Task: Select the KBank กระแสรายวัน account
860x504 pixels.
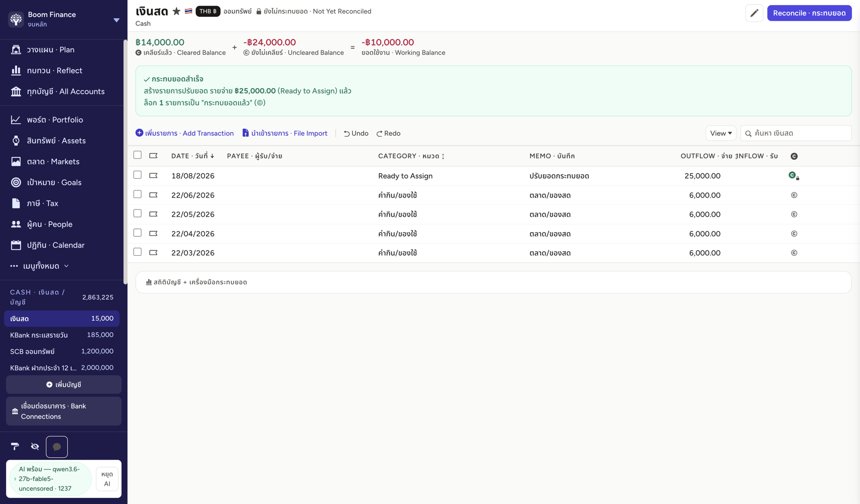Action: coord(62,335)
